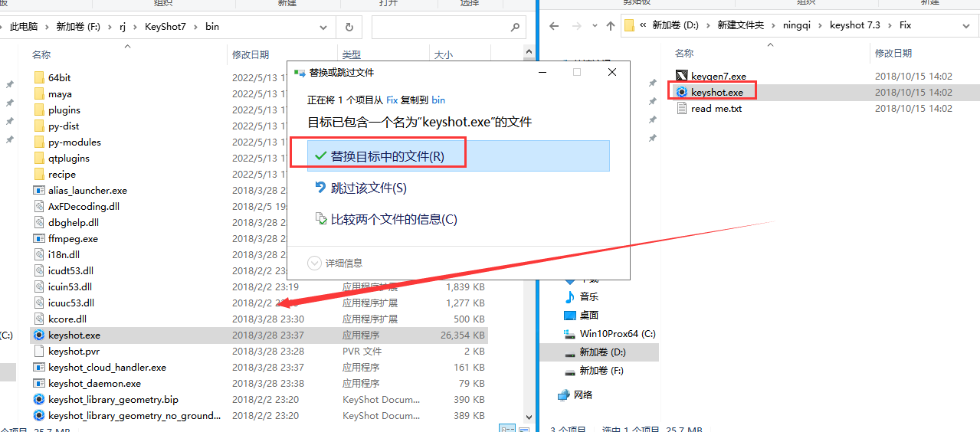Select keyshot.exe icon in bin folder
Image resolution: width=980 pixels, height=432 pixels.
click(x=40, y=335)
